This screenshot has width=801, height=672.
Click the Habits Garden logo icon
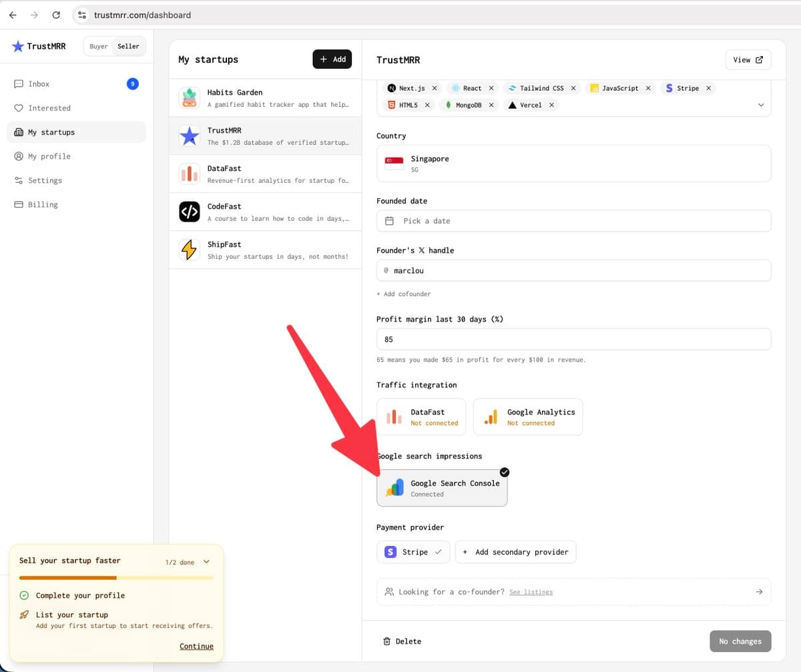(190, 98)
